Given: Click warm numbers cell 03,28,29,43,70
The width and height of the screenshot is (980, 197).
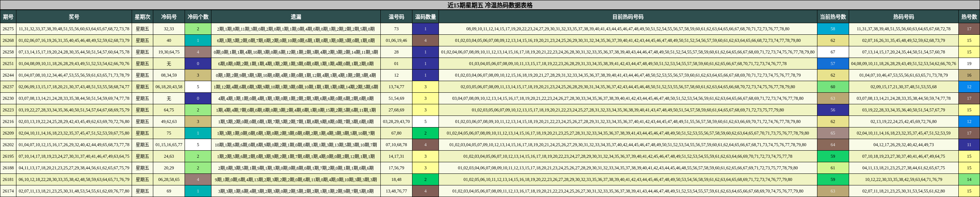Looking at the screenshot, I should click(x=396, y=121).
